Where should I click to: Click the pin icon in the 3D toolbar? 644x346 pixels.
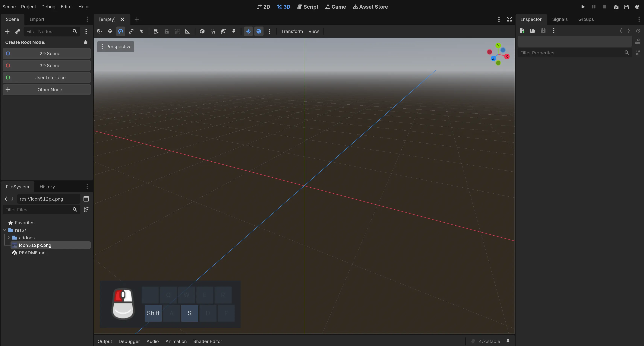[234, 31]
